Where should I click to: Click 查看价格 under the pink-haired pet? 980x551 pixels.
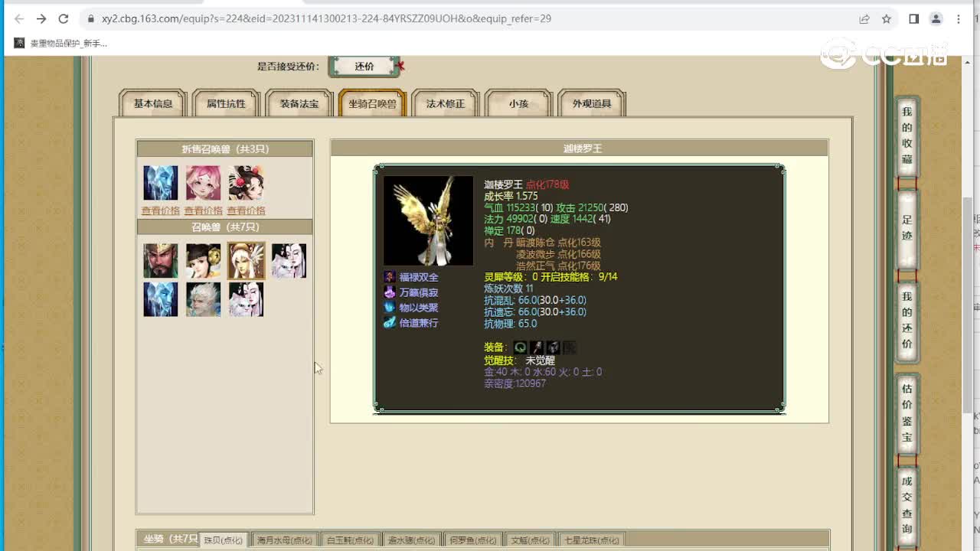[x=203, y=210]
